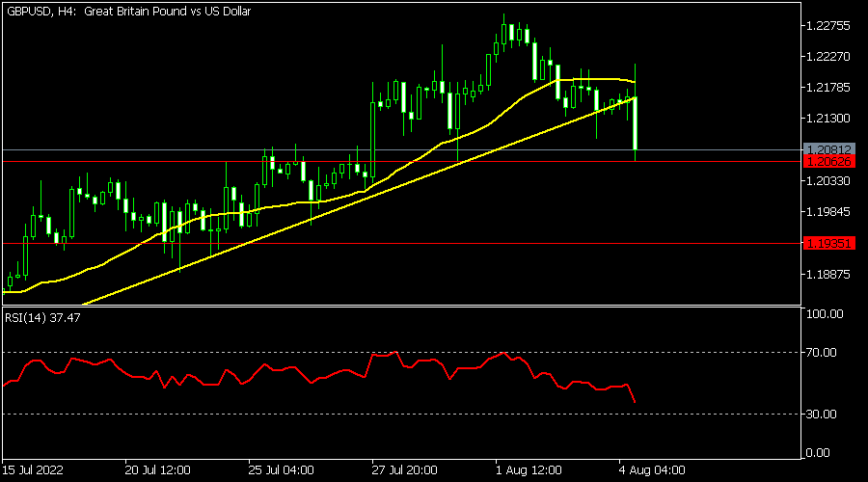Image resolution: width=868 pixels, height=482 pixels.
Task: Click the 1.19845 price axis label
Action: pyautogui.click(x=828, y=212)
